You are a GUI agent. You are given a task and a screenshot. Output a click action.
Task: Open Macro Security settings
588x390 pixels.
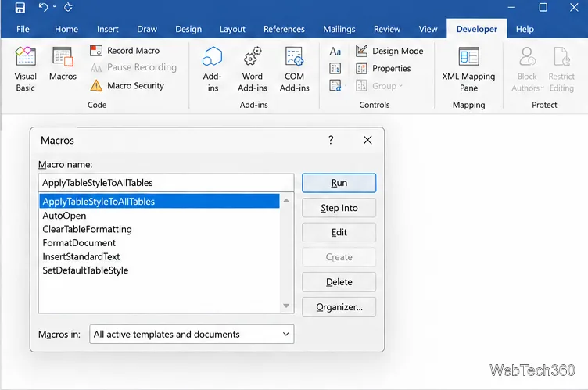127,85
